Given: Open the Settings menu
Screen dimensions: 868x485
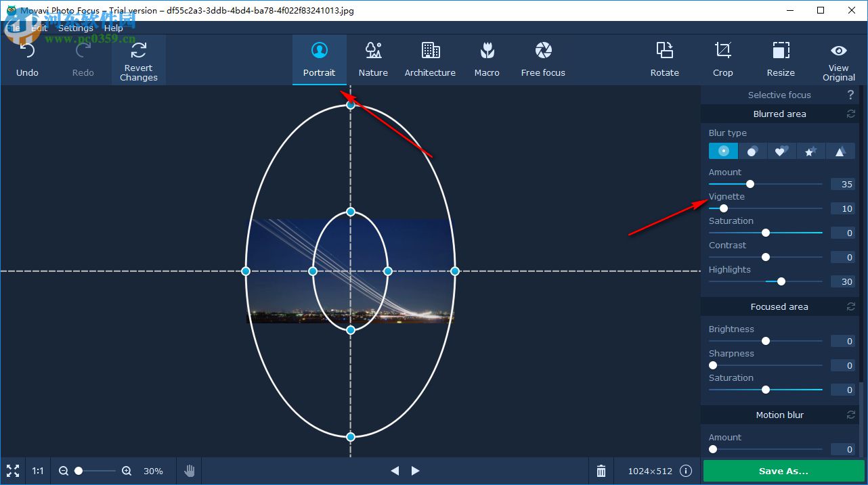Looking at the screenshot, I should click(x=75, y=28).
